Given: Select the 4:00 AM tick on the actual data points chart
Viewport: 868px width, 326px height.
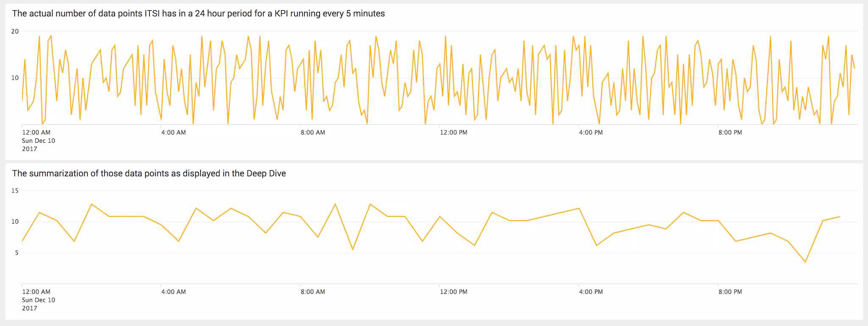Looking at the screenshot, I should (173, 133).
